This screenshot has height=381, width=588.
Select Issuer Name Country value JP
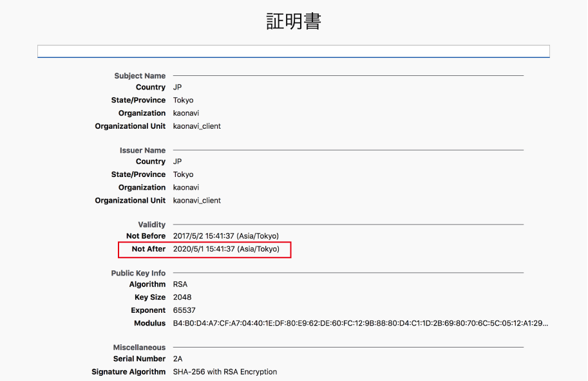coord(177,162)
